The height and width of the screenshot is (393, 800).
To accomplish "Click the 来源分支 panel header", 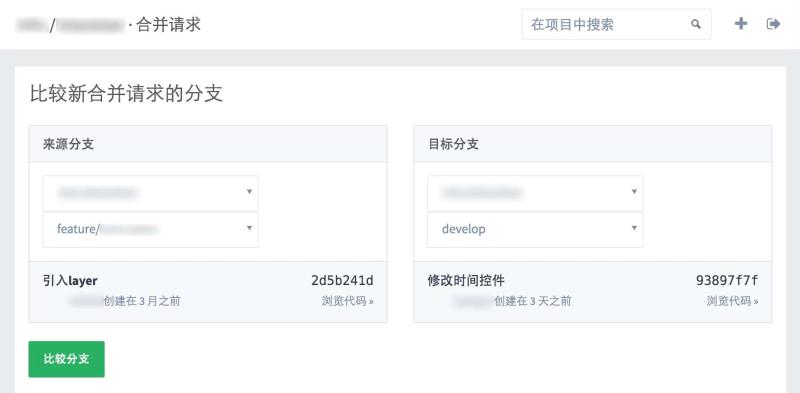I will [x=208, y=144].
